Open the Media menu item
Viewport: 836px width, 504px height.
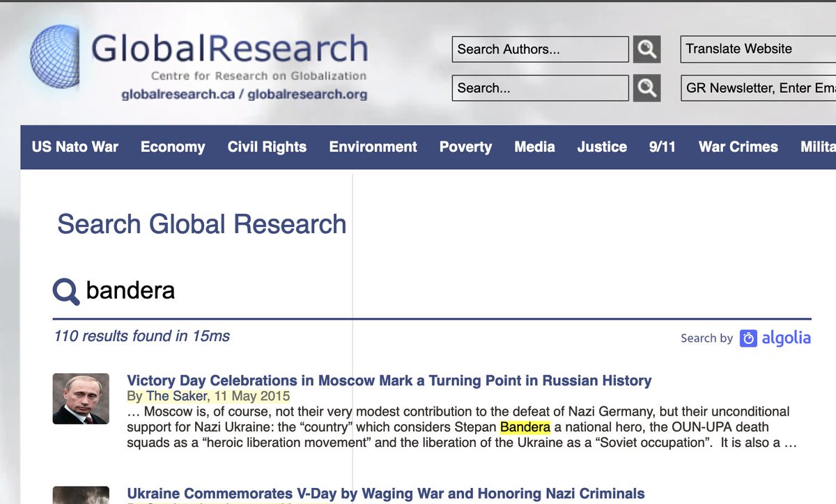(535, 147)
